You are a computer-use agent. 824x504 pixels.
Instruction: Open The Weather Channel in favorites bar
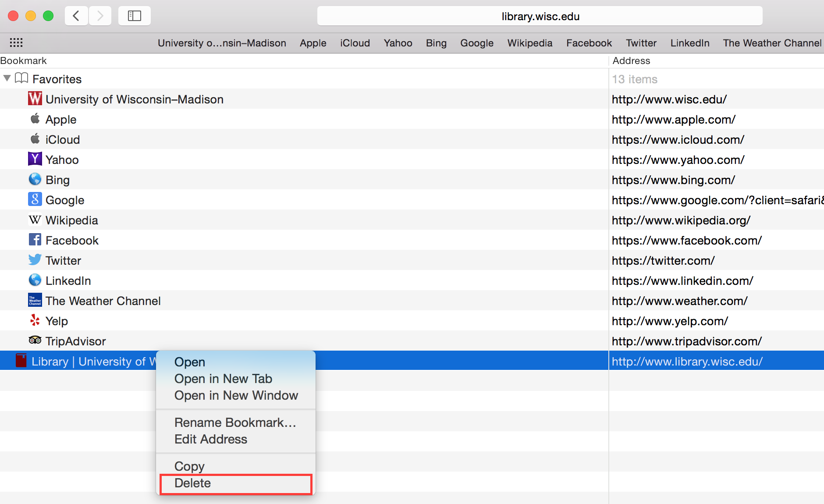pos(772,43)
